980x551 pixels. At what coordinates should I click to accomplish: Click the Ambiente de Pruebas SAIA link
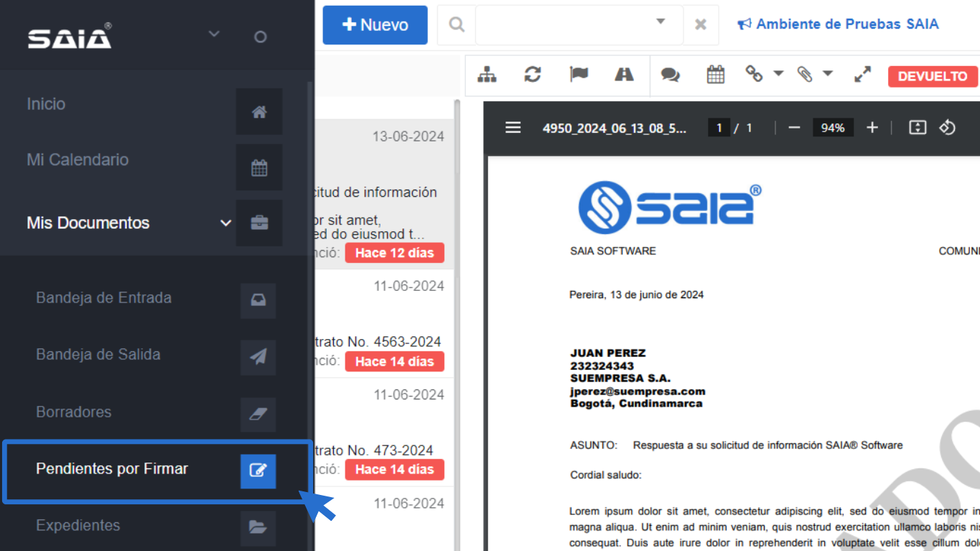pos(838,24)
